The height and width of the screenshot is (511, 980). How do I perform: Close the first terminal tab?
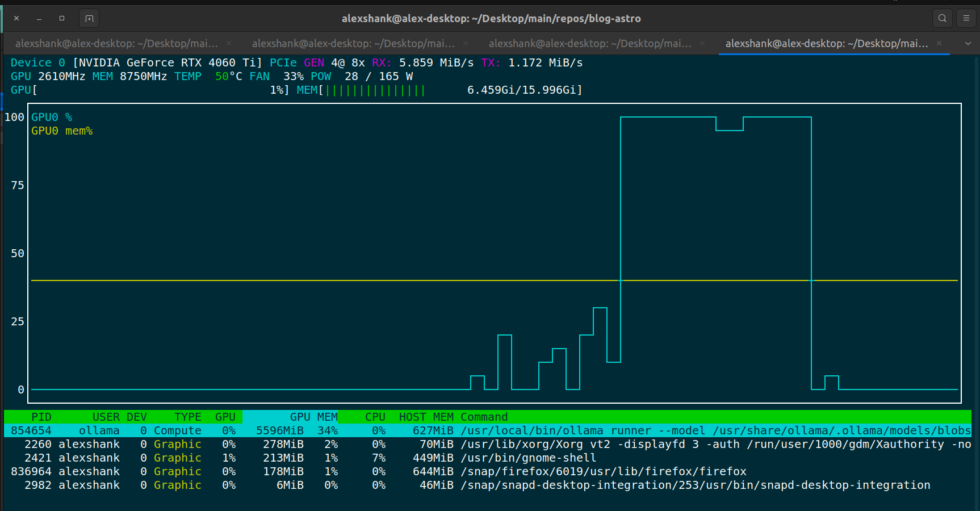pyautogui.click(x=228, y=43)
